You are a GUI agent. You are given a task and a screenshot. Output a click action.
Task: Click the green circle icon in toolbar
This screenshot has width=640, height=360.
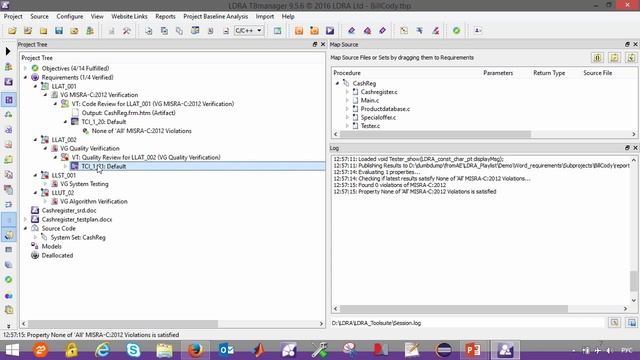coord(456,31)
